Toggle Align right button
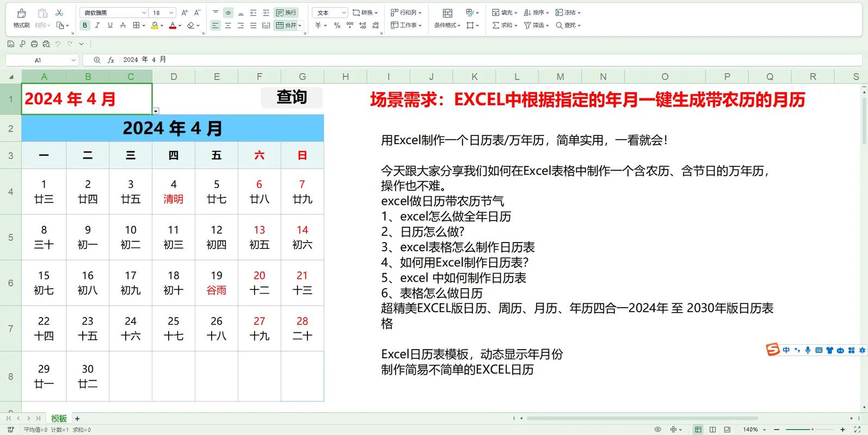The height and width of the screenshot is (435, 868). [x=241, y=25]
